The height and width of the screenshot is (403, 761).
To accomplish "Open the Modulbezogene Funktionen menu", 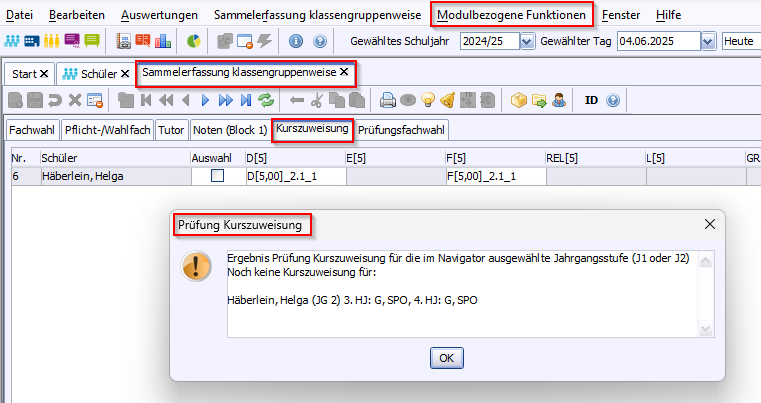I will (513, 15).
